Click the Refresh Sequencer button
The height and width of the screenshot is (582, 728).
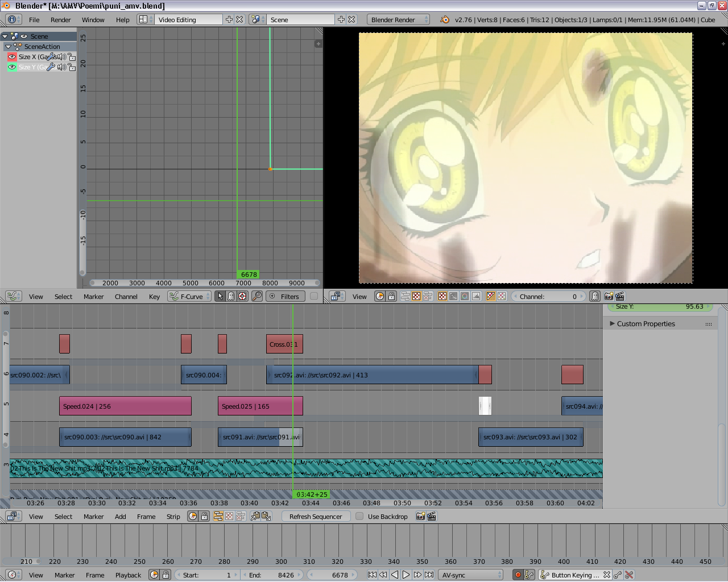point(315,517)
